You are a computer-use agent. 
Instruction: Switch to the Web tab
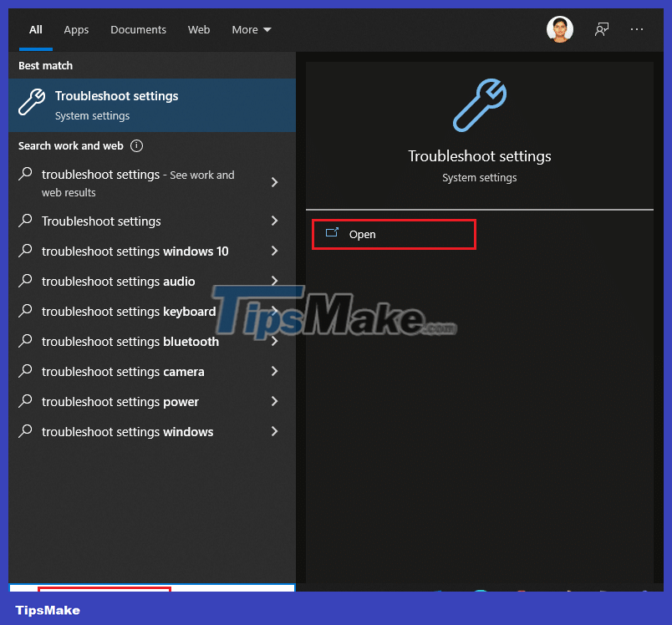(199, 29)
